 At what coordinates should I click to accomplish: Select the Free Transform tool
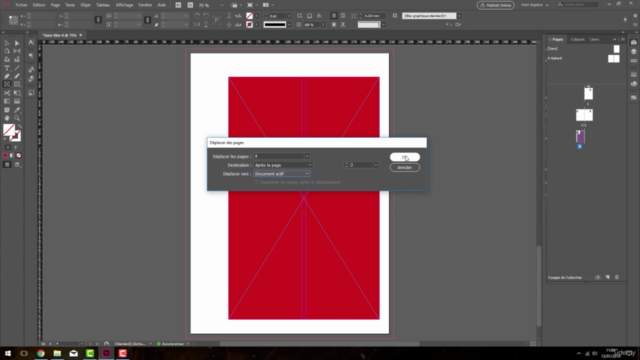[17, 93]
